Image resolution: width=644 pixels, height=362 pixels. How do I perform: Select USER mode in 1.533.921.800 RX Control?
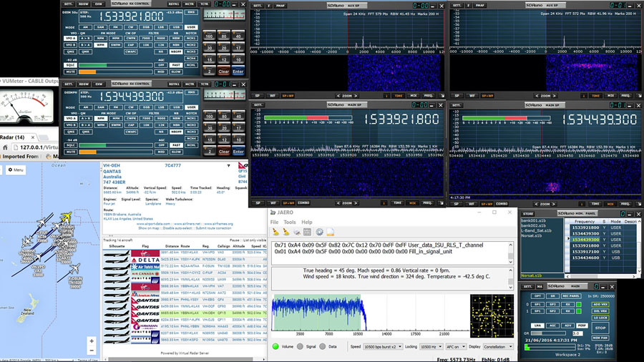pyautogui.click(x=191, y=27)
